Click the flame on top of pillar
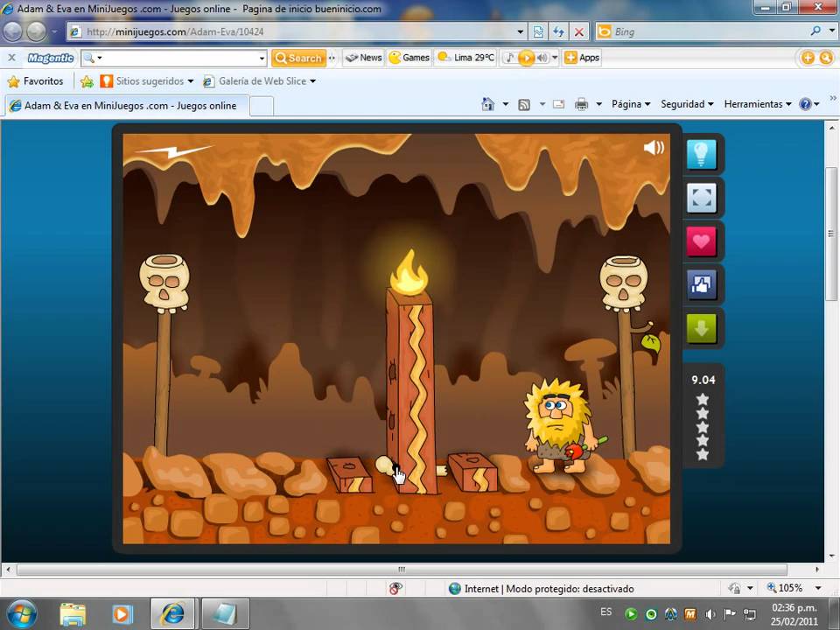This screenshot has height=630, width=840. [409, 272]
